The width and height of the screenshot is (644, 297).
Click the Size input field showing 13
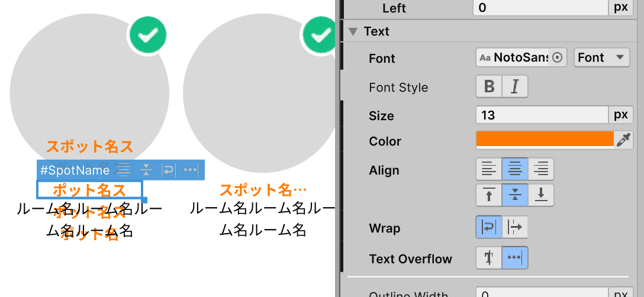pos(542,115)
